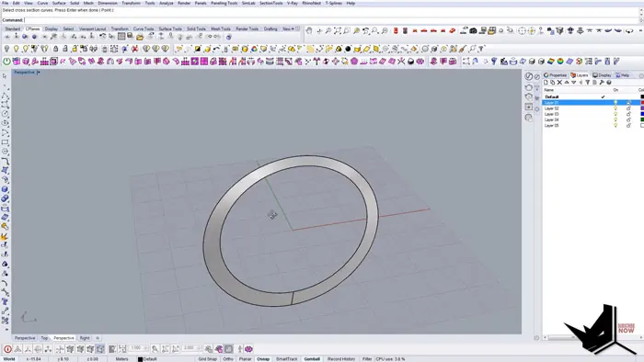
Task: Click the New Sublayer icon in Layers panel
Action: click(552, 83)
